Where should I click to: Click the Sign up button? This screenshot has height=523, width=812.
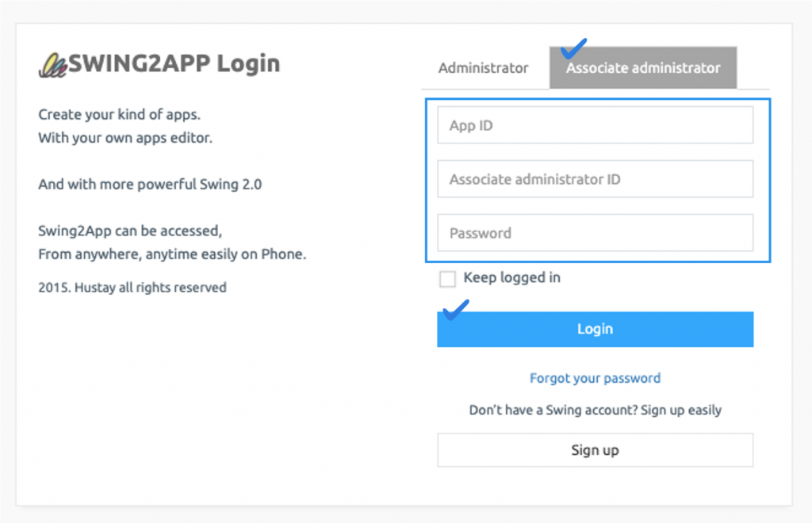coord(595,449)
